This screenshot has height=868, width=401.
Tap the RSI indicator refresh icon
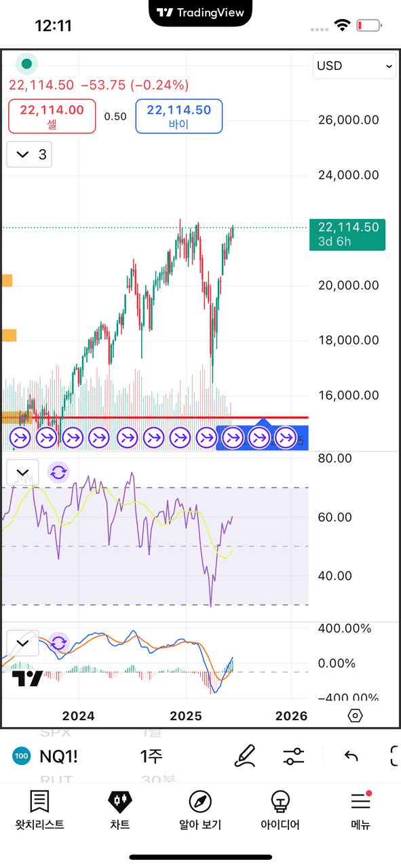click(x=58, y=472)
